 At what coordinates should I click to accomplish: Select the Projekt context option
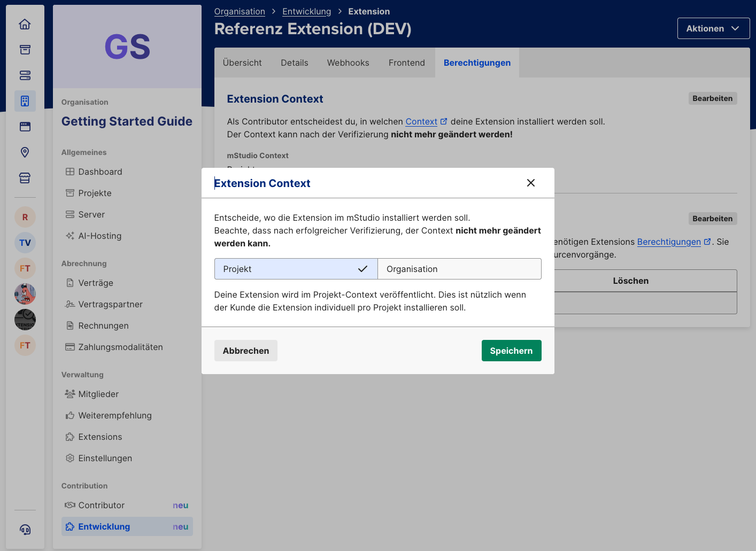(x=296, y=269)
